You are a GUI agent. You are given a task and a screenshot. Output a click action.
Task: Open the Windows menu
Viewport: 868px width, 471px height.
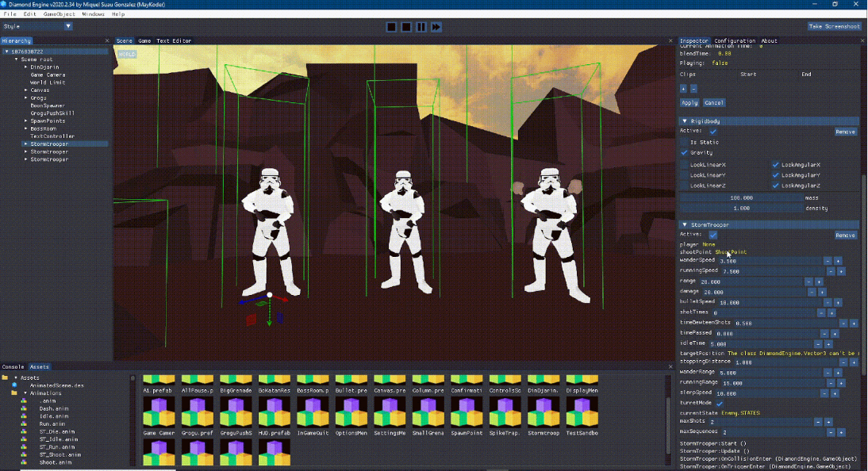tap(93, 14)
